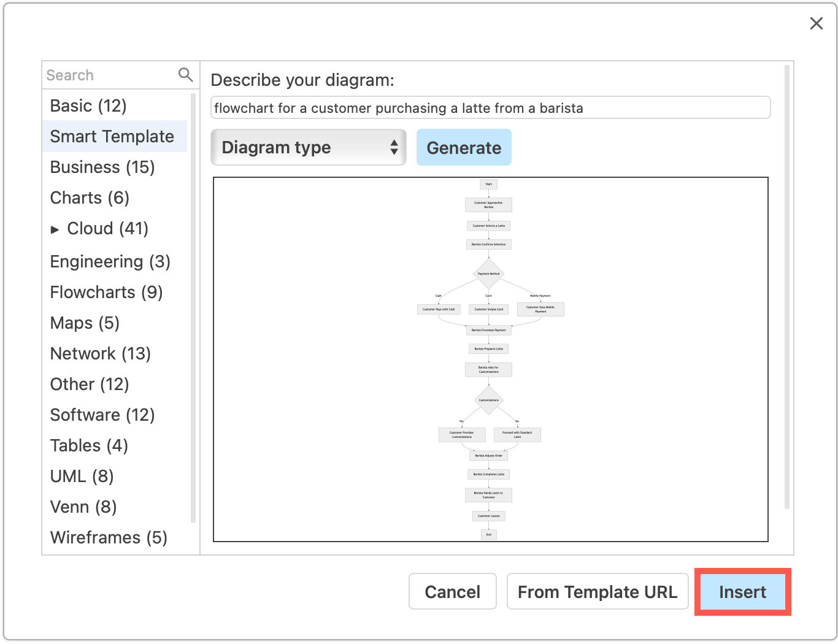The height and width of the screenshot is (644, 838).
Task: Click the diagram type stepper arrows
Action: click(x=394, y=147)
